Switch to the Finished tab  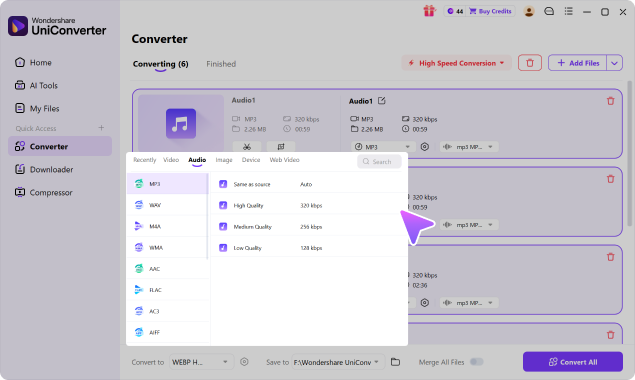[x=221, y=64]
